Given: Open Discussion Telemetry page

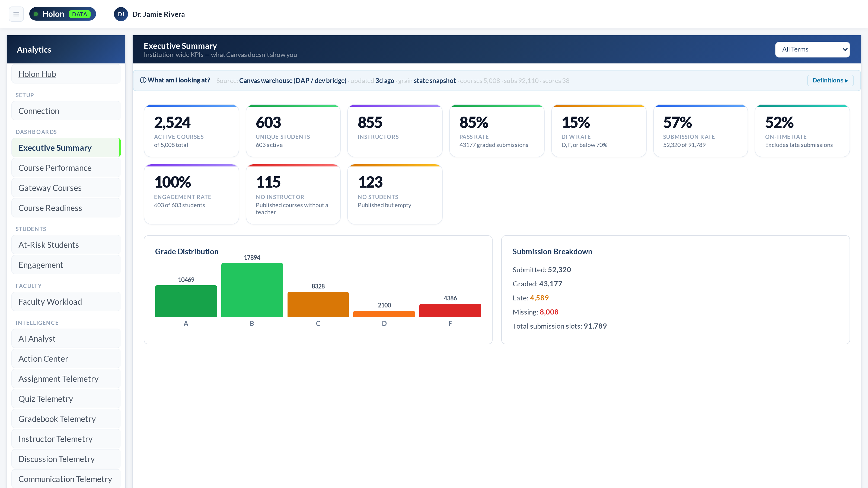Looking at the screenshot, I should click(66, 459).
